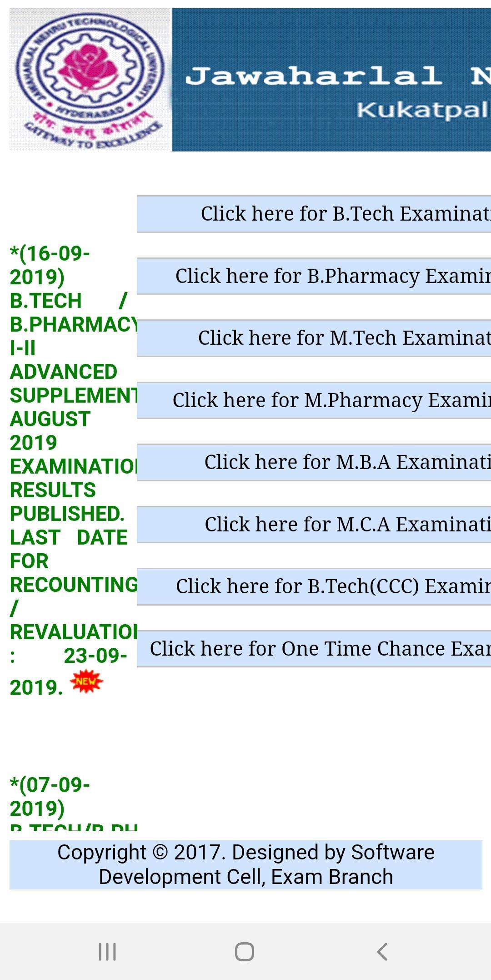Open the B.Pharmacy Examination results link
This screenshot has width=491, height=980.
(x=315, y=276)
